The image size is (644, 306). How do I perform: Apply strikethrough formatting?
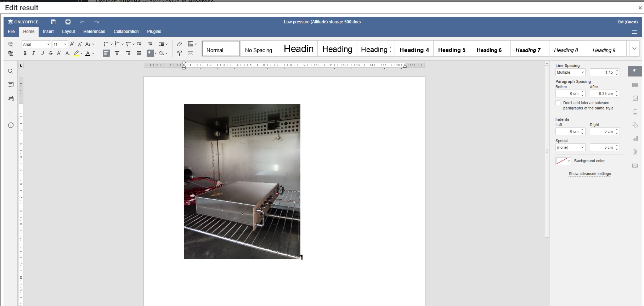51,53
